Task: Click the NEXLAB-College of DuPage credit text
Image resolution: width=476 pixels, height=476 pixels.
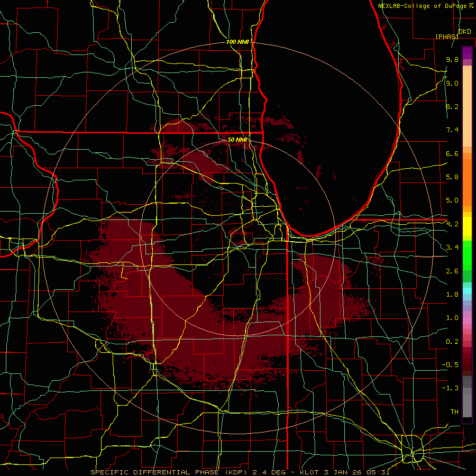Action: [x=423, y=6]
